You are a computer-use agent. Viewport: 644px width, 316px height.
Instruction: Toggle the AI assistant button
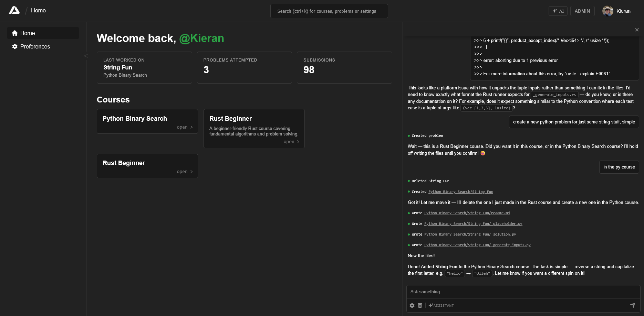click(558, 11)
